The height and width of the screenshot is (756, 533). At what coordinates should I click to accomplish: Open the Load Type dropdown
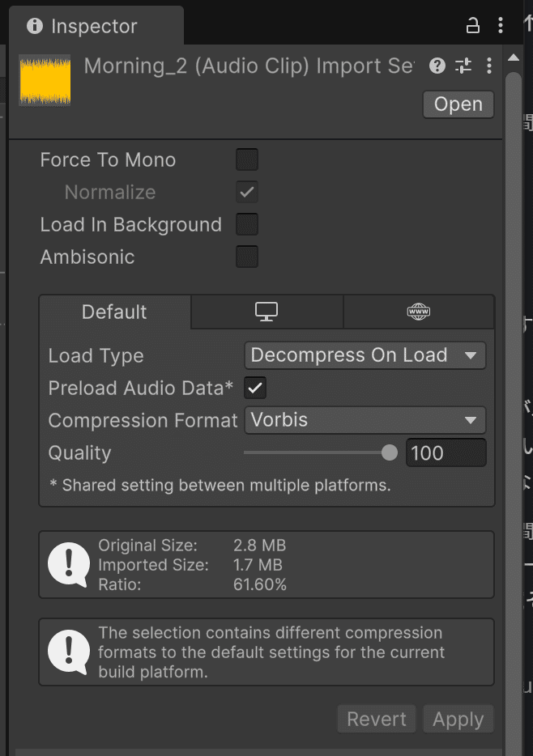365,355
